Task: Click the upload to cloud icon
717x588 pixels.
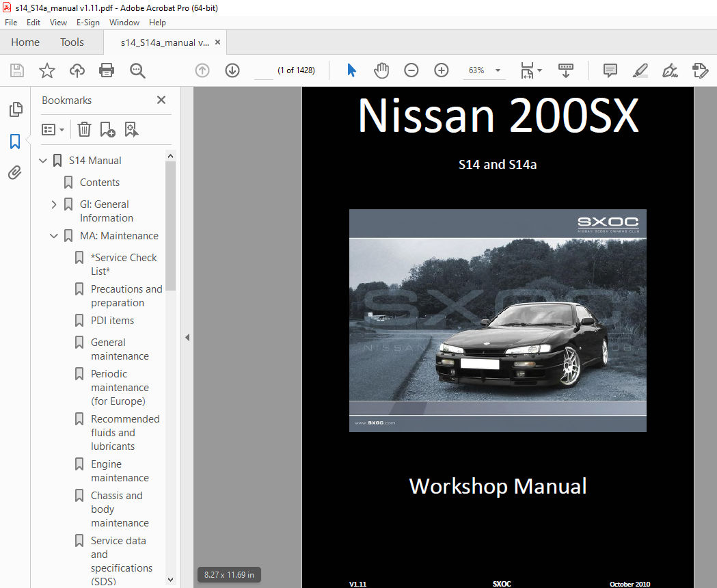Action: point(77,70)
